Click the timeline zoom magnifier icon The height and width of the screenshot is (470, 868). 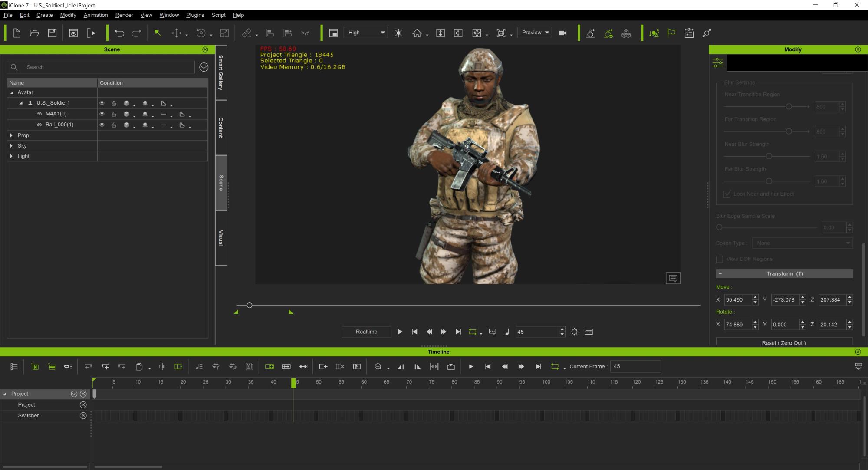[x=378, y=367]
